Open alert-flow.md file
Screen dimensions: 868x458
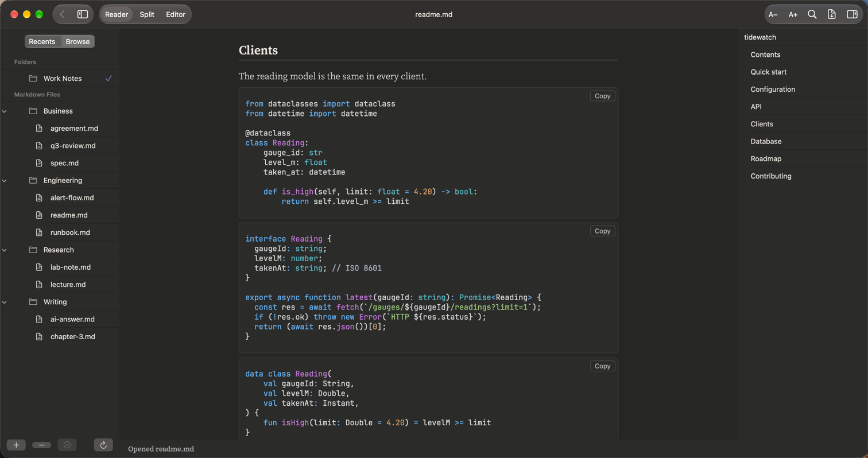click(72, 197)
